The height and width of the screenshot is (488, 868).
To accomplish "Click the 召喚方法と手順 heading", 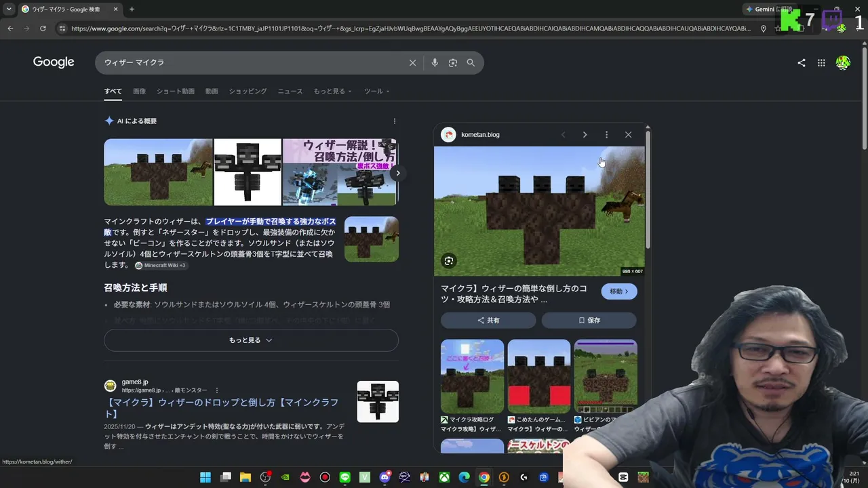I will tap(136, 288).
